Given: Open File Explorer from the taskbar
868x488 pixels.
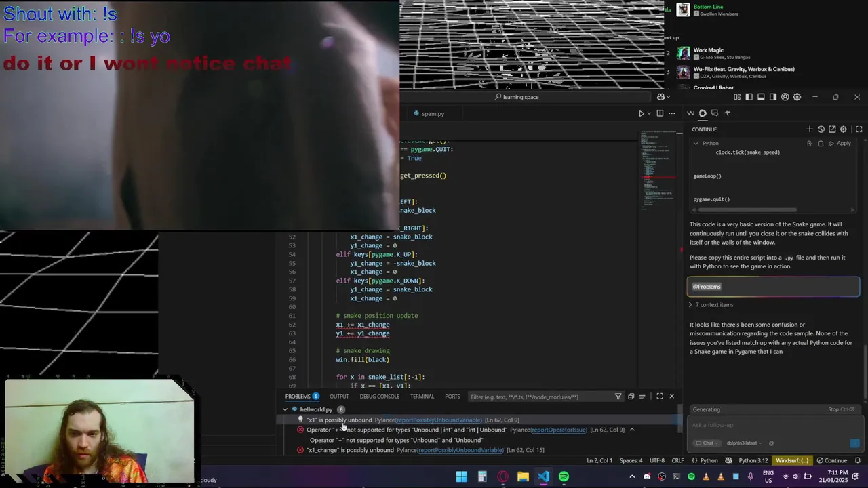Looking at the screenshot, I should 523,476.
